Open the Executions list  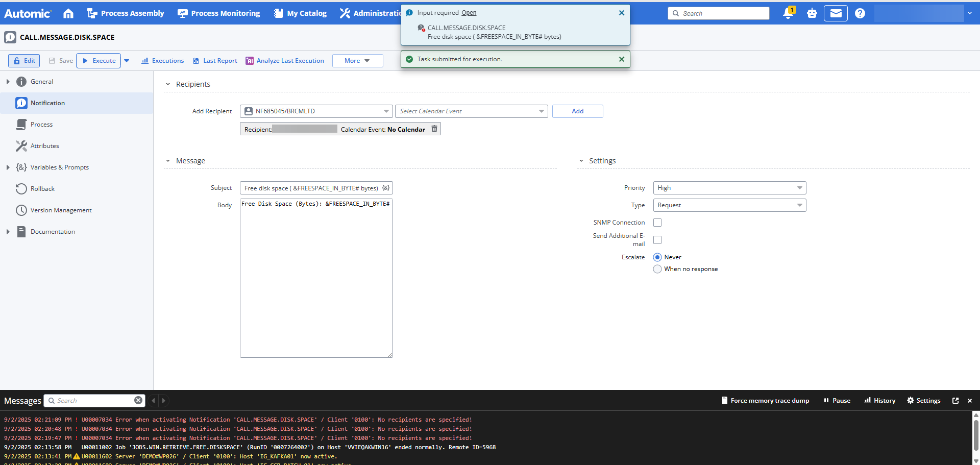tap(162, 61)
